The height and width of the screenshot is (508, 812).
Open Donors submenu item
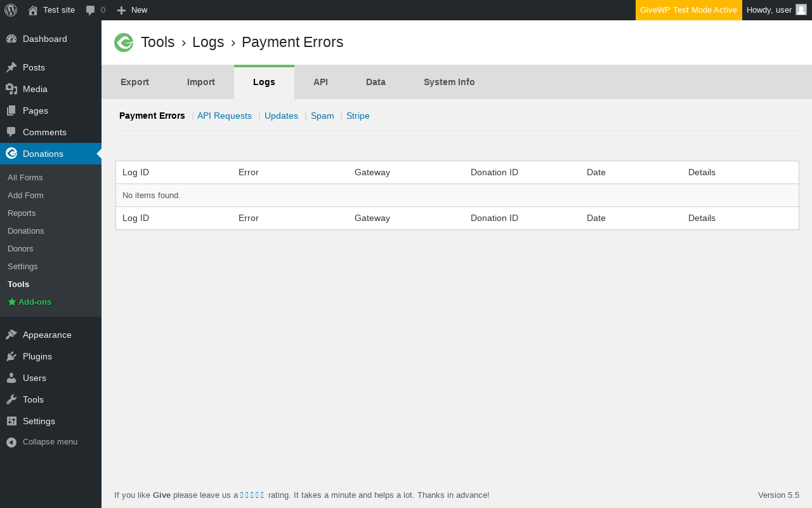pyautogui.click(x=51, y=248)
